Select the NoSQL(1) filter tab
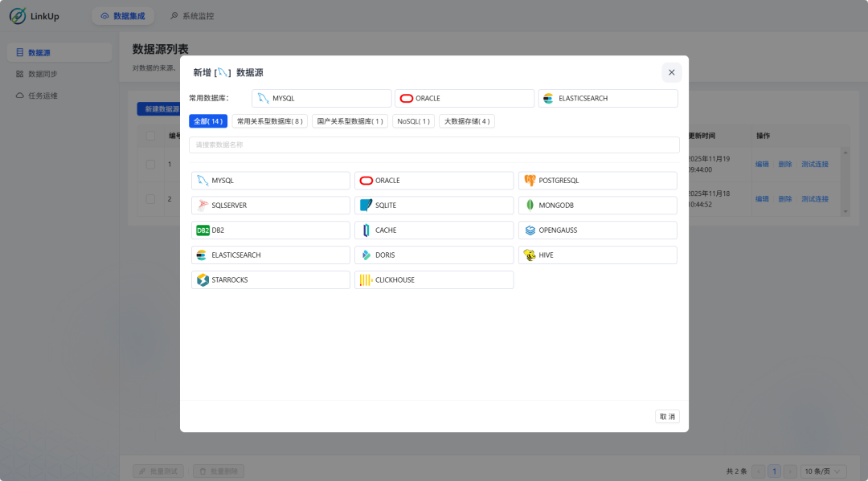Viewport: 868px width, 481px height. 414,121
